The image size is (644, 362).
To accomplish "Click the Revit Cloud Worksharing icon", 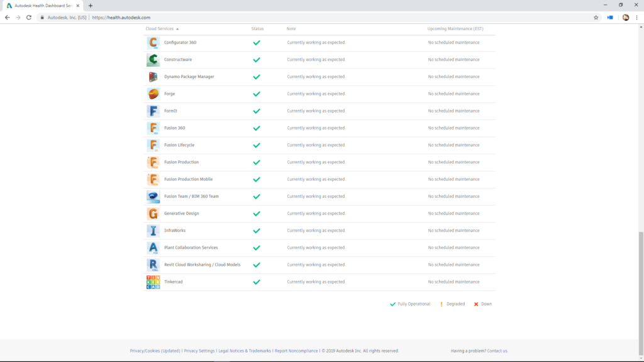I will [x=153, y=265].
